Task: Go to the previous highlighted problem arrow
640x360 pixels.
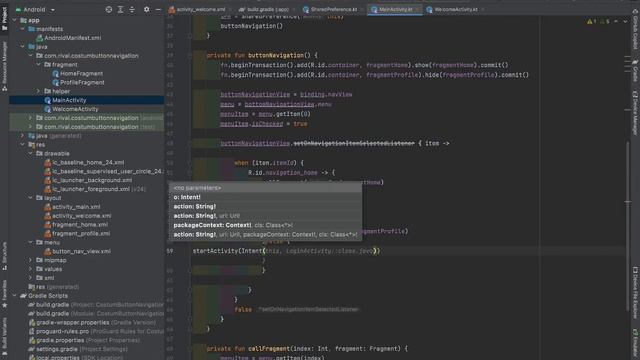Action: pos(616,21)
